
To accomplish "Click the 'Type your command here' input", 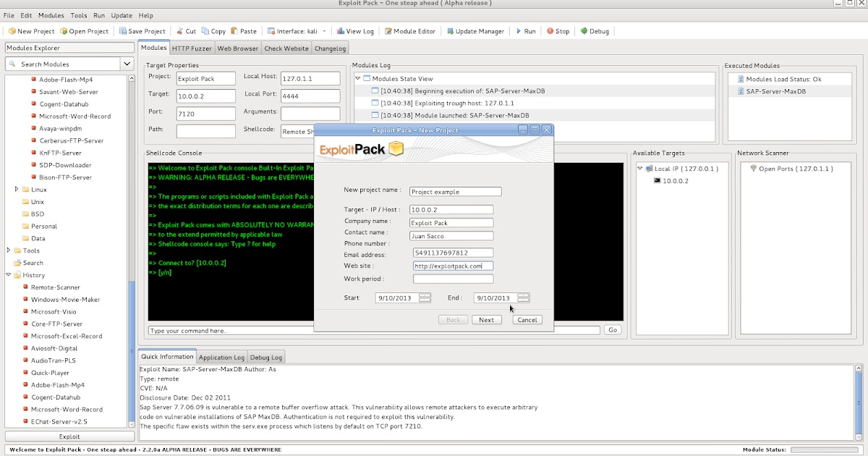I will pos(374,330).
